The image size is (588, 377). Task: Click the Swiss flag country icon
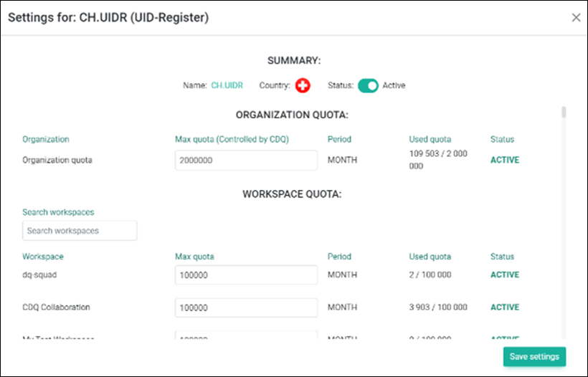coord(303,85)
